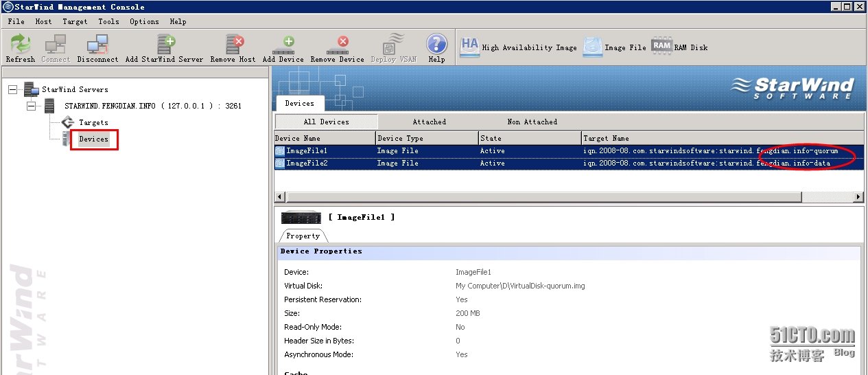
Task: Click the Asynchronous Mode Yes value
Action: tap(462, 354)
